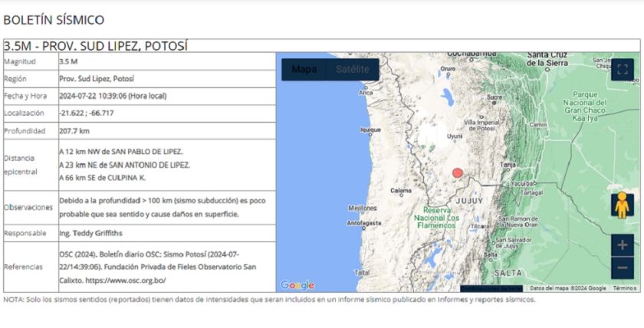This screenshot has width=644, height=328.
Task: Click 'Reserva Nacional Los Flamencos' on the map
Action: pos(436,218)
